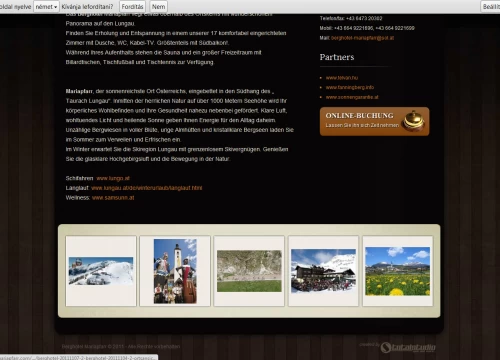Open the berghotel-mariapfarr email link

(362, 38)
